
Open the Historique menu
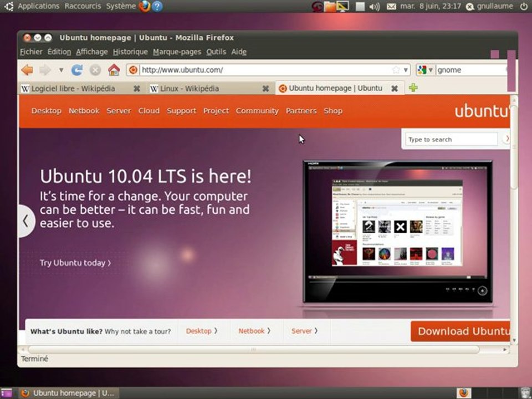tap(130, 52)
